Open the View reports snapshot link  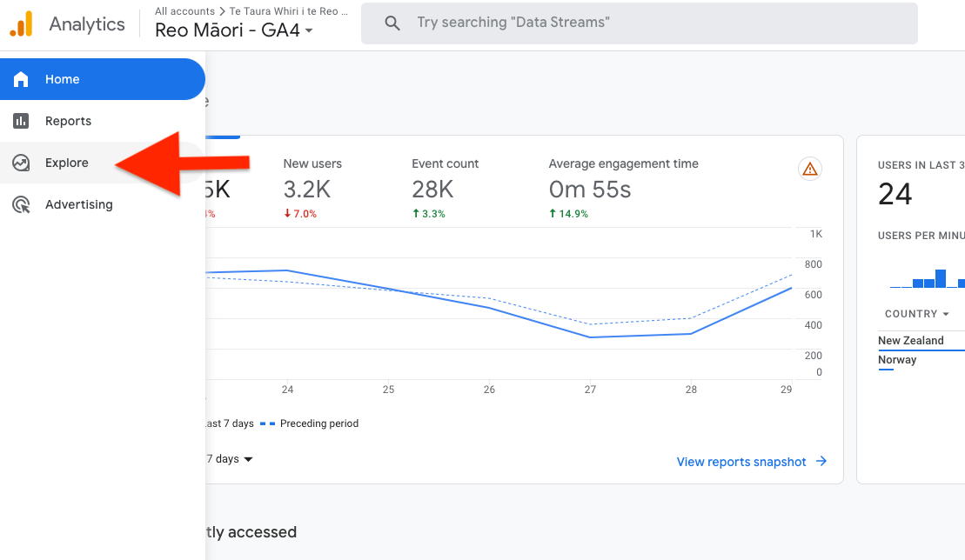(x=741, y=462)
